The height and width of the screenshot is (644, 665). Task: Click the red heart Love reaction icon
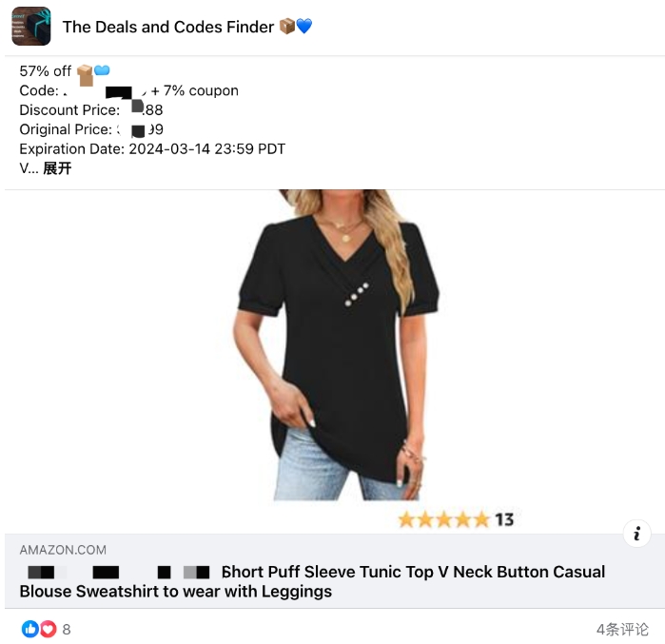point(48,629)
